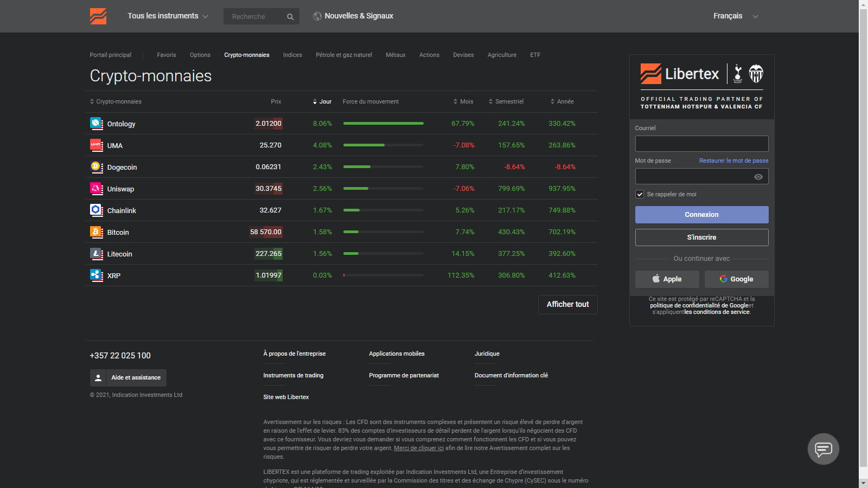Click the Libertex logo in header
This screenshot has height=488, width=868.
[x=98, y=16]
